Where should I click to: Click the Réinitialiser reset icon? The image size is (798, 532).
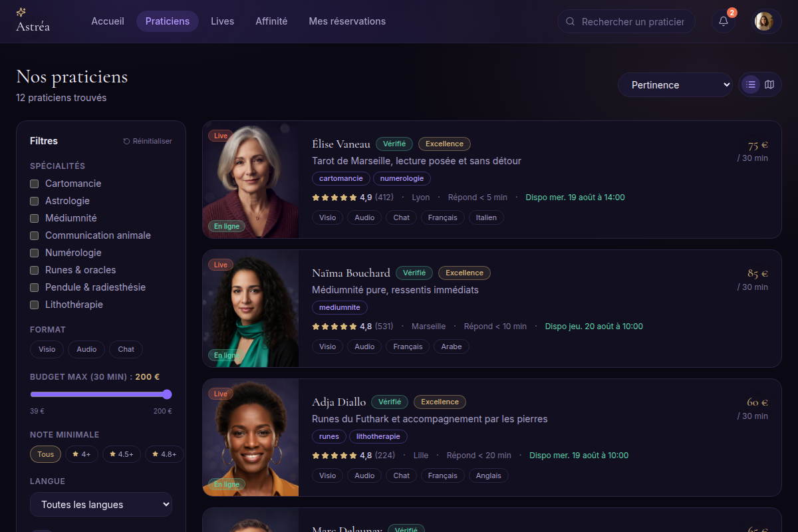pyautogui.click(x=126, y=141)
